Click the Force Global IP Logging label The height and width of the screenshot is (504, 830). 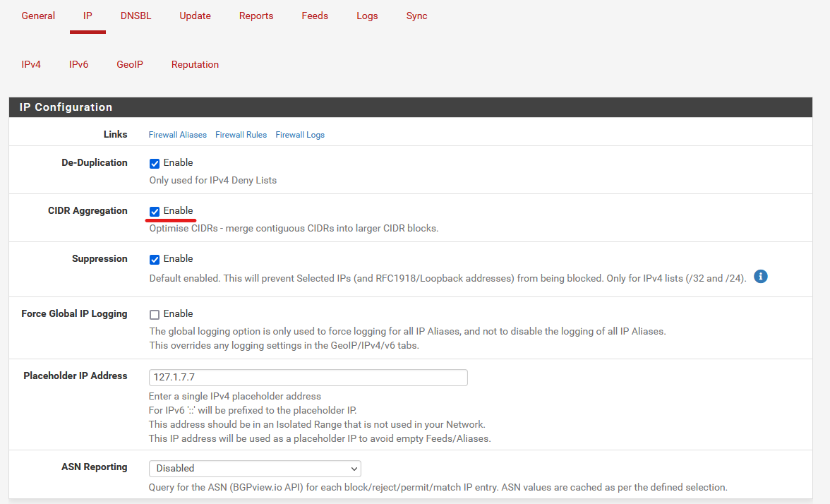pos(74,313)
